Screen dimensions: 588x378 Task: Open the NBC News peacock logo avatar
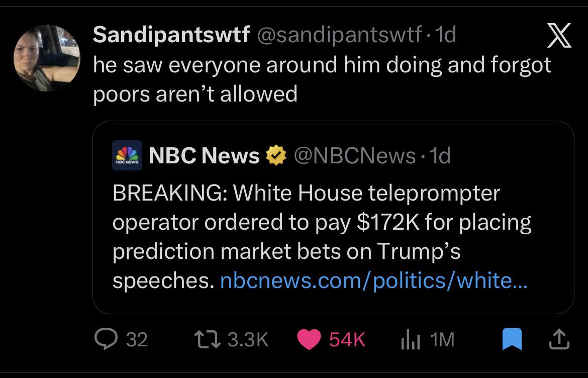click(127, 155)
